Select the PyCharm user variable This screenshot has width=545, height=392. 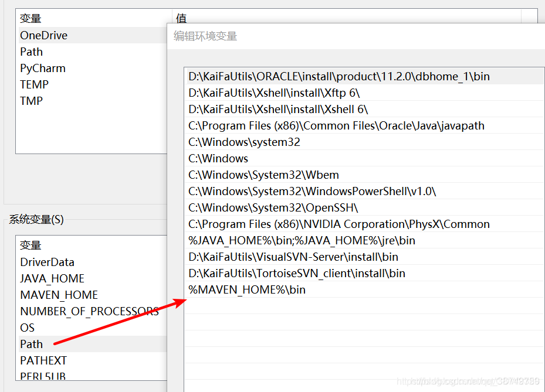(93, 68)
